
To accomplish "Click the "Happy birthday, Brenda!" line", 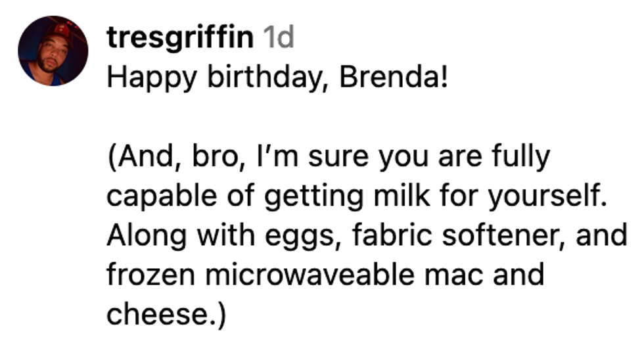I will pyautogui.click(x=277, y=78).
